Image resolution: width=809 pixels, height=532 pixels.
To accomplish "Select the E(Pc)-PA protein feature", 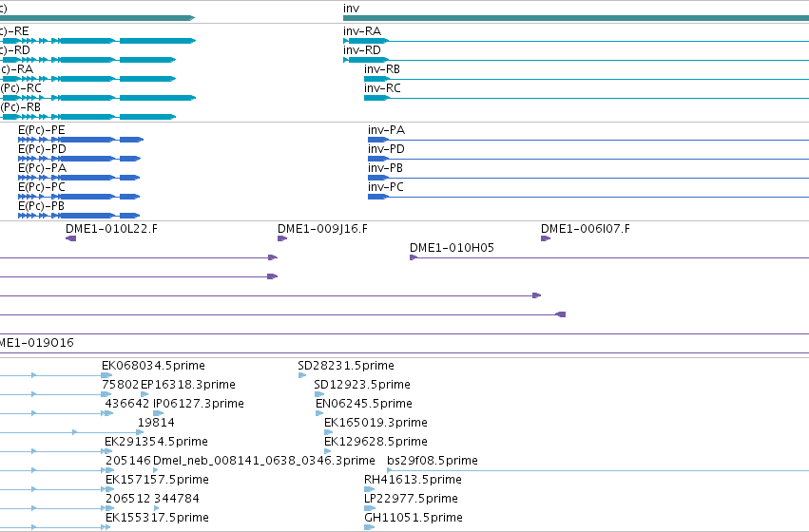I will point(79,178).
